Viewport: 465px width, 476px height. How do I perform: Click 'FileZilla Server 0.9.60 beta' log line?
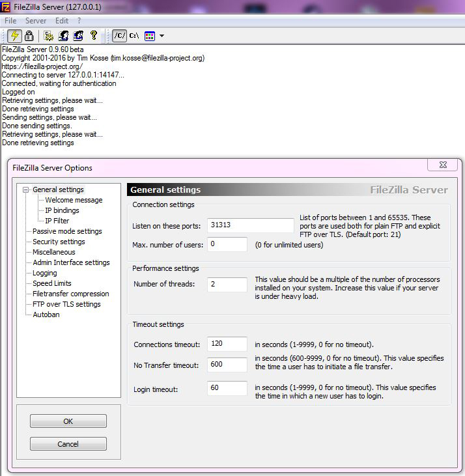click(x=42, y=49)
